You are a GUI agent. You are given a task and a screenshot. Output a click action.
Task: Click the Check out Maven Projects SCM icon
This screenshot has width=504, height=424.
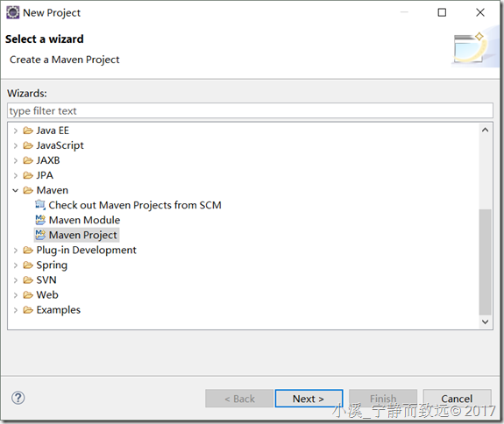click(40, 205)
